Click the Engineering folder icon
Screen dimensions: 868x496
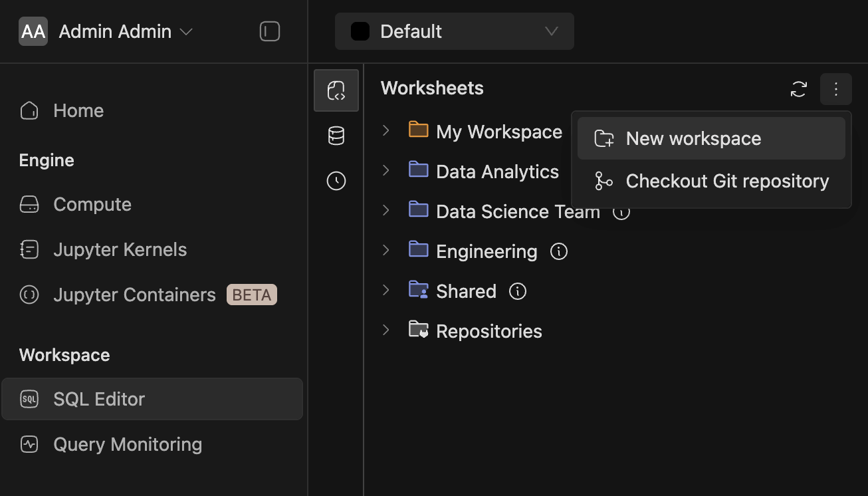(419, 249)
